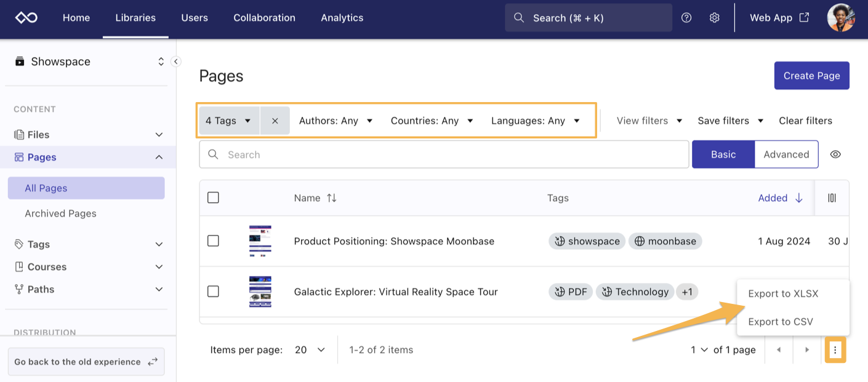Toggle the eye visibility icon beside Advanced
The height and width of the screenshot is (382, 868).
835,154
